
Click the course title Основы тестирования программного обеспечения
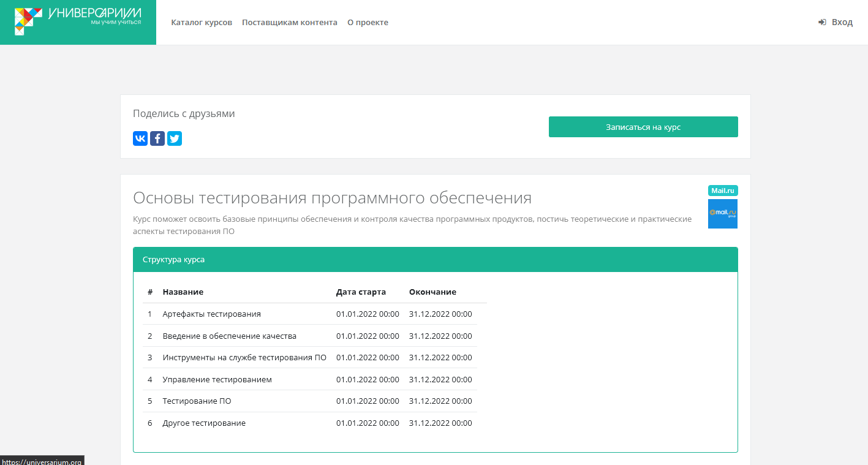coord(333,198)
